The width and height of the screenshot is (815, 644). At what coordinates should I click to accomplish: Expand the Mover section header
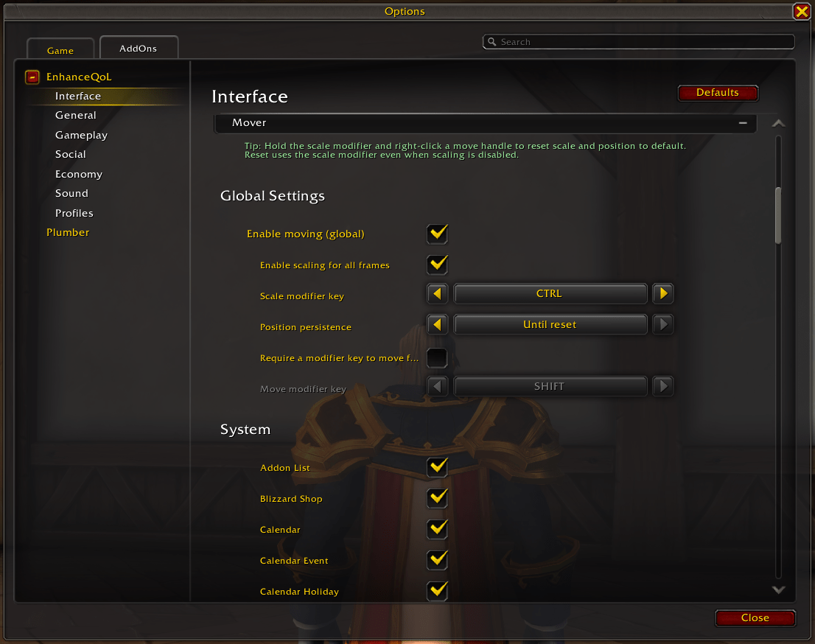pyautogui.click(x=485, y=122)
